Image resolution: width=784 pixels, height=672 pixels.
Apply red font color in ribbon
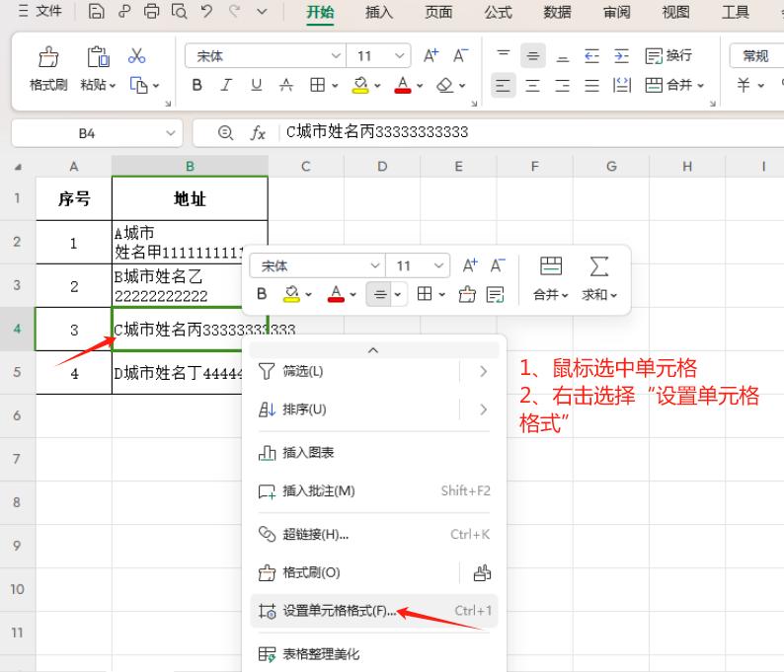click(403, 86)
